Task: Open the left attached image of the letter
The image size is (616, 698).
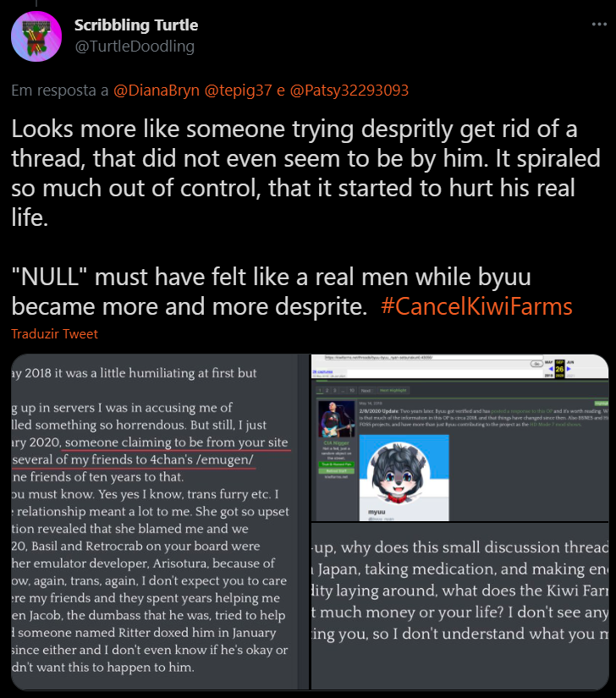Action: point(154,522)
